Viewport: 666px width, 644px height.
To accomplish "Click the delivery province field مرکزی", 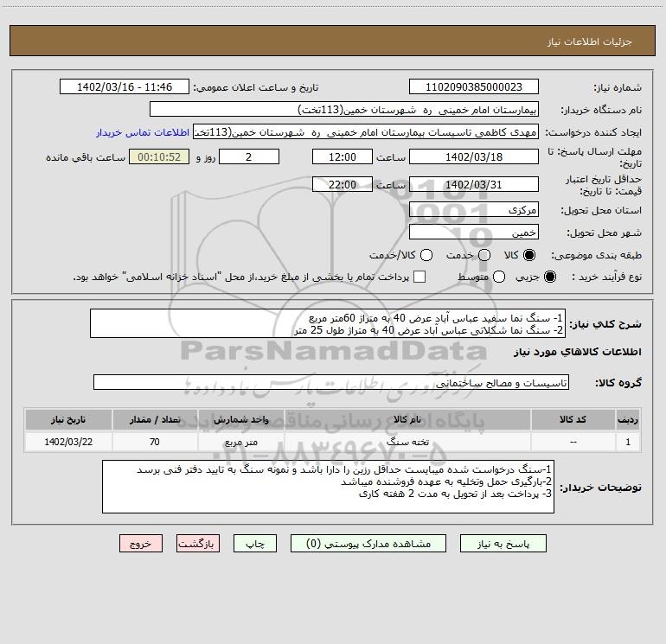I will click(474, 209).
